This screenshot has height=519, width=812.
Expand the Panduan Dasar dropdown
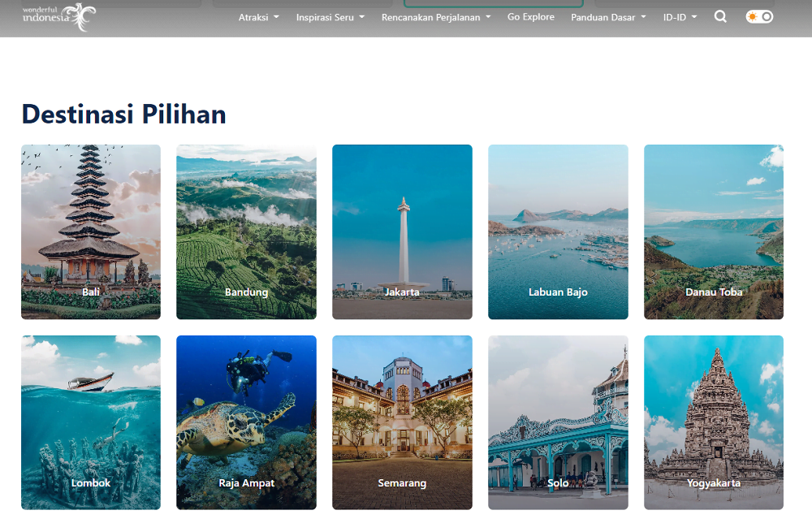(608, 17)
